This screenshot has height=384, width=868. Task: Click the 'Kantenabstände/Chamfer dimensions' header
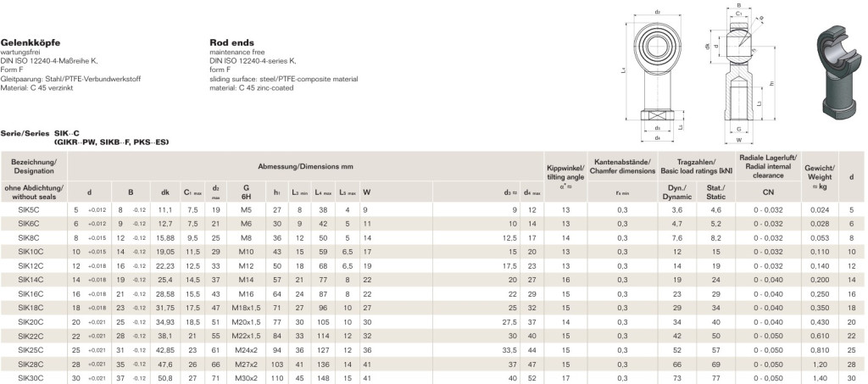tap(622, 166)
